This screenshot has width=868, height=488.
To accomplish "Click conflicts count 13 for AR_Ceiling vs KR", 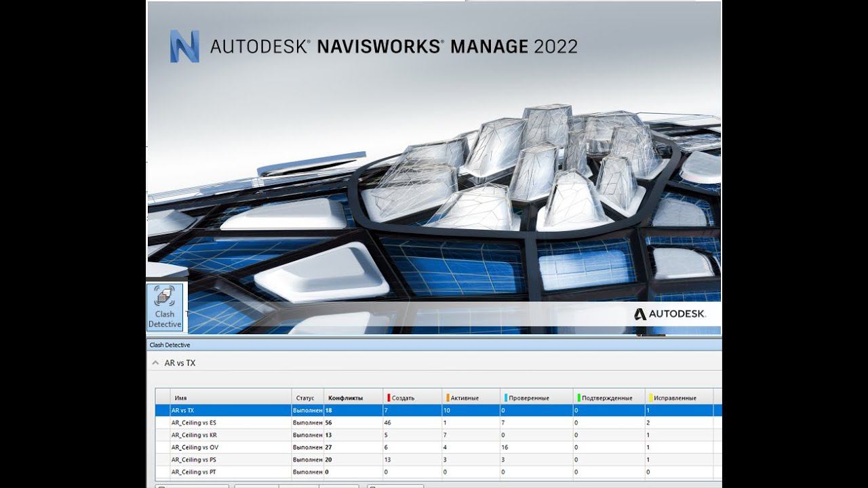I will pos(329,434).
